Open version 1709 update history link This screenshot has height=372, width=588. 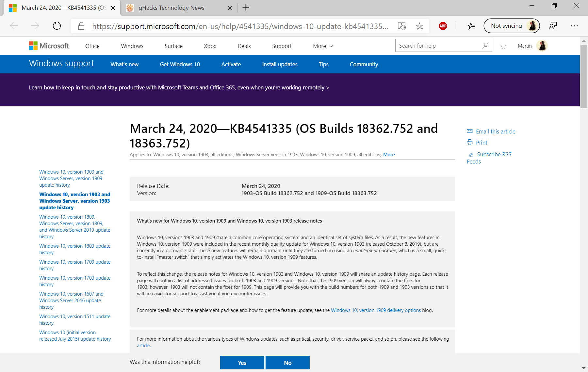click(74, 265)
